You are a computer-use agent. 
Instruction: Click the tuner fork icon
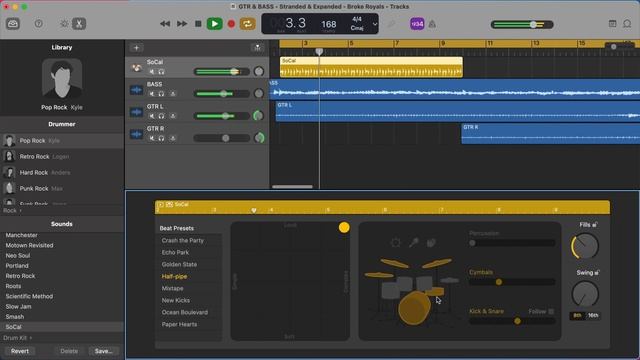tap(391, 24)
